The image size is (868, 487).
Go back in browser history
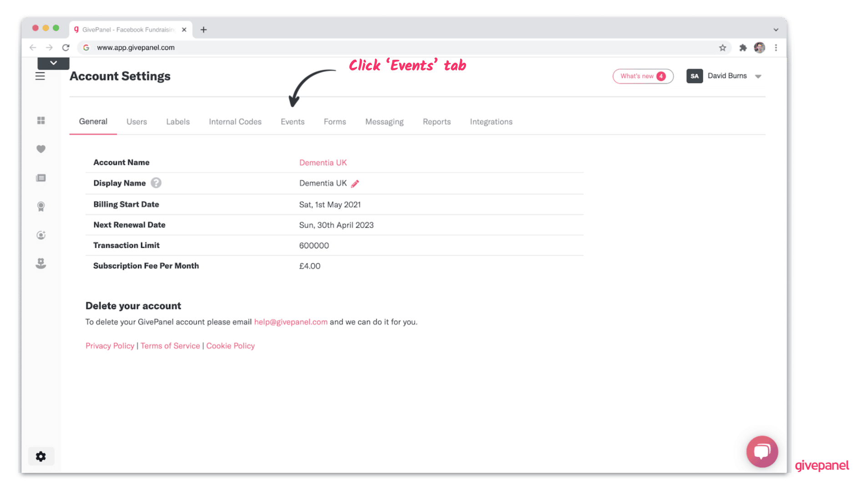coord(33,47)
